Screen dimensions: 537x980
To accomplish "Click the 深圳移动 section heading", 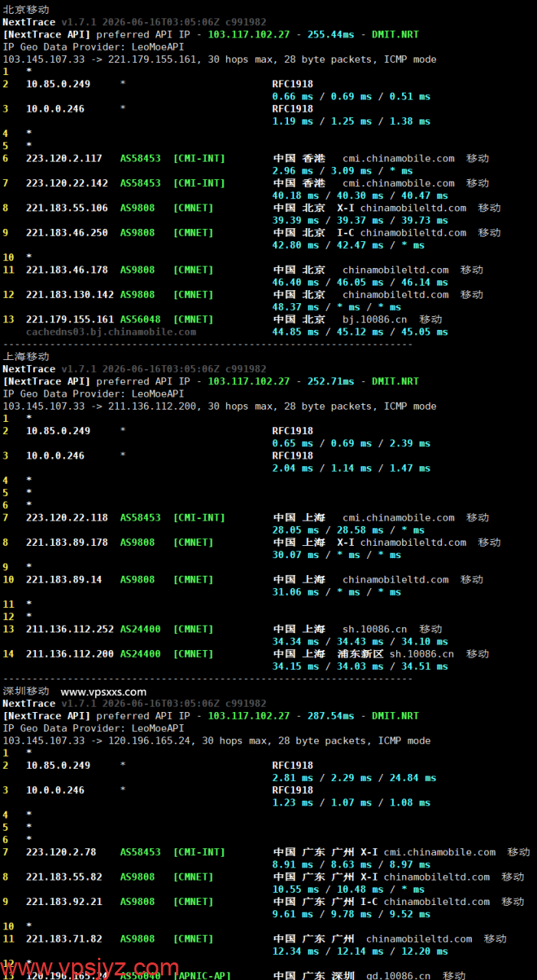I will point(26,691).
